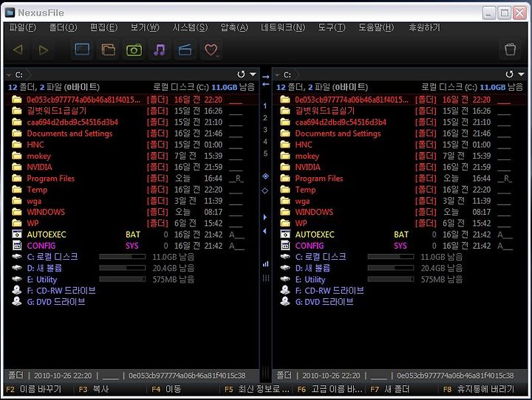Open the desktop folder shortcut icon
Screen dimensions: 532x400
tap(82, 50)
